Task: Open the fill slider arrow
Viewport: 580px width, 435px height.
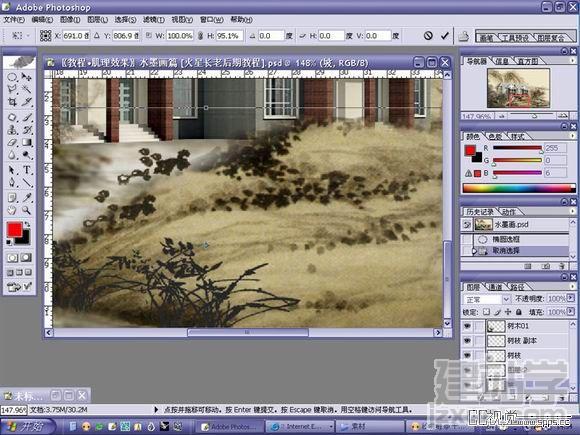Action: point(571,312)
